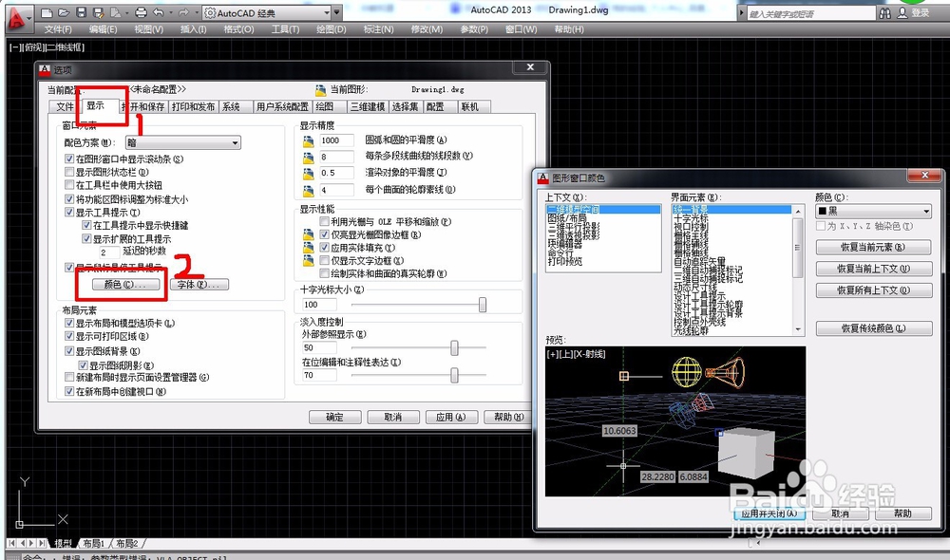Click the New drawing icon
The image size is (950, 560).
(x=47, y=12)
